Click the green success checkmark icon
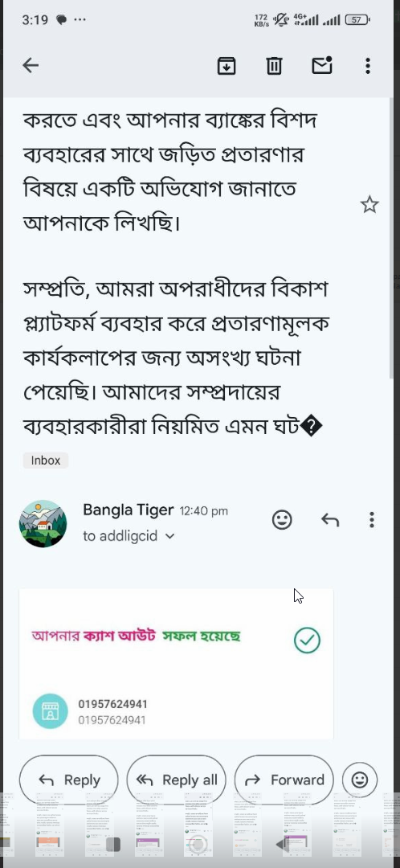This screenshot has height=868, width=400. [x=307, y=640]
